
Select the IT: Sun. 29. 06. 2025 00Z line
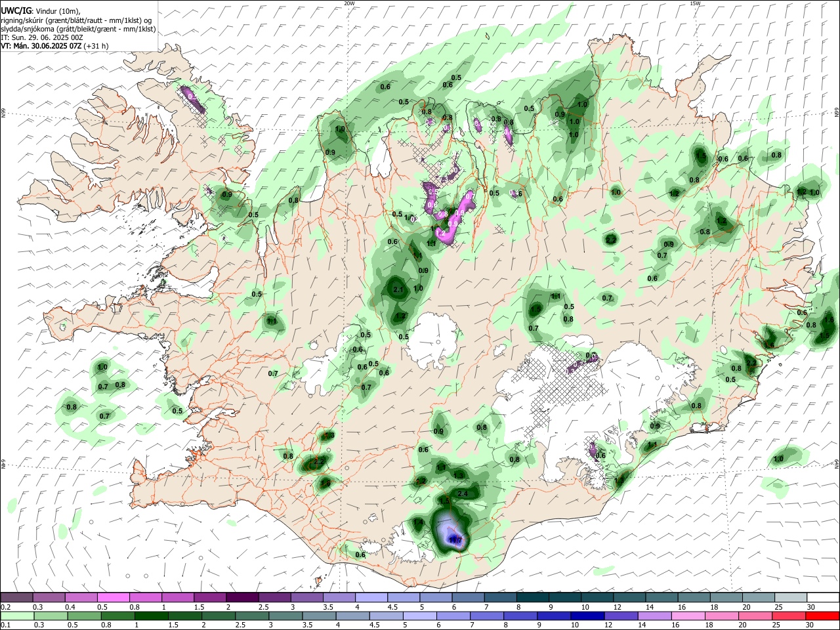point(42,38)
